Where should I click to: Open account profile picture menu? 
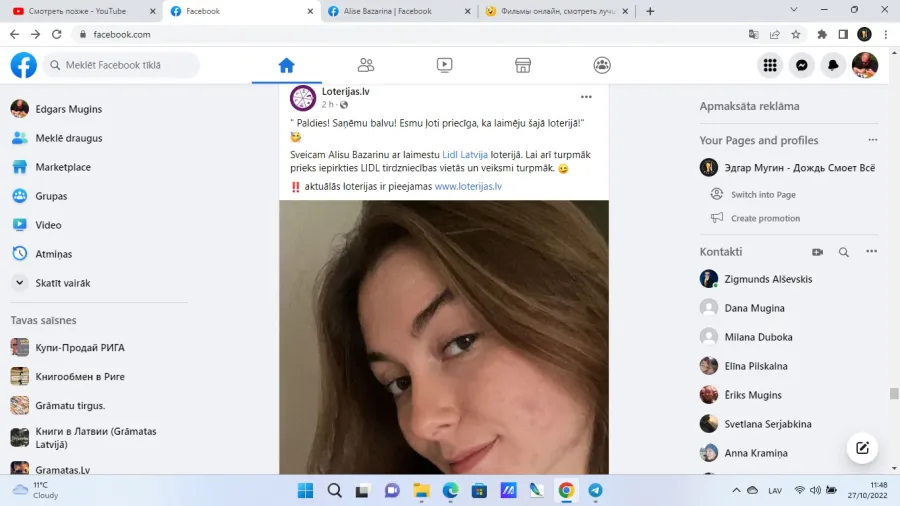864,65
